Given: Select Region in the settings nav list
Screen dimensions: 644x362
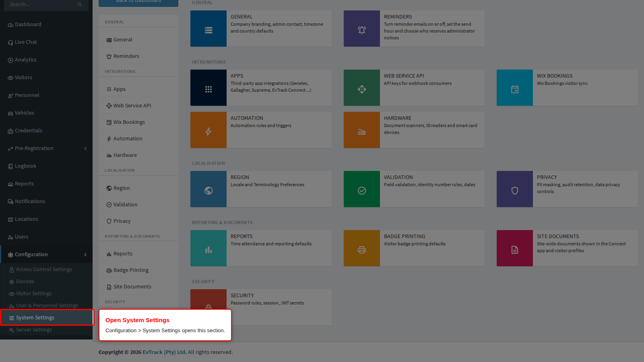Looking at the screenshot, I should (138, 188).
